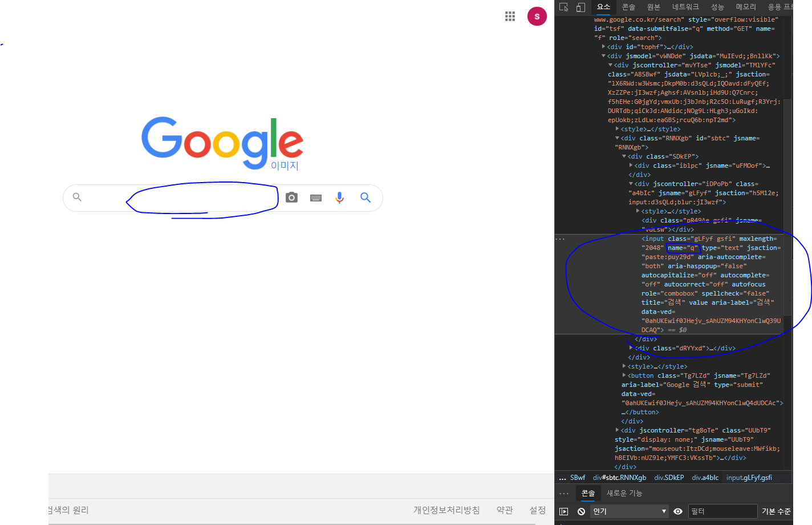Open the 기본 수준 log level dropdown

(776, 511)
